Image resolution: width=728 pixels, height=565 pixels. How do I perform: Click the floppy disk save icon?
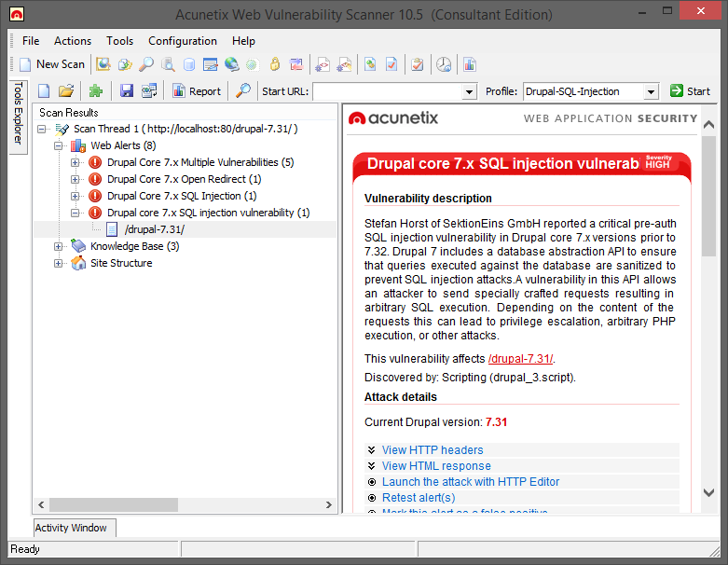pos(126,91)
